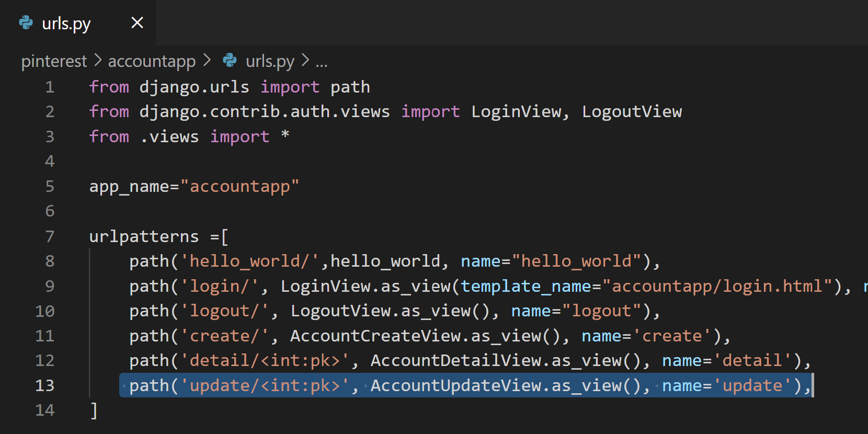The image size is (868, 434).
Task: Open the accountapp breadcrumb folder
Action: pyautogui.click(x=152, y=61)
